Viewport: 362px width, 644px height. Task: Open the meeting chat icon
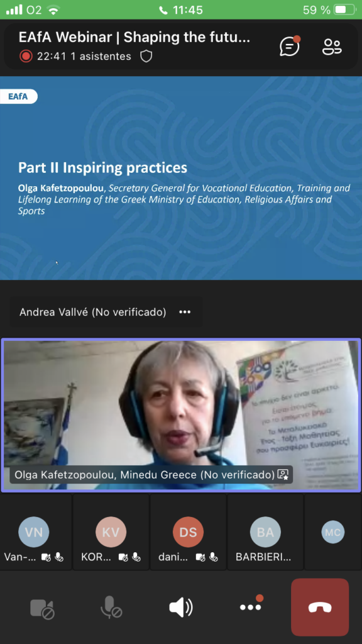(x=290, y=46)
